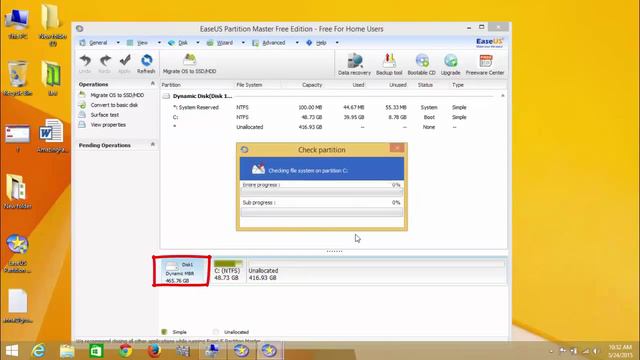Select the C: (NTFS) block in disk map

229,271
